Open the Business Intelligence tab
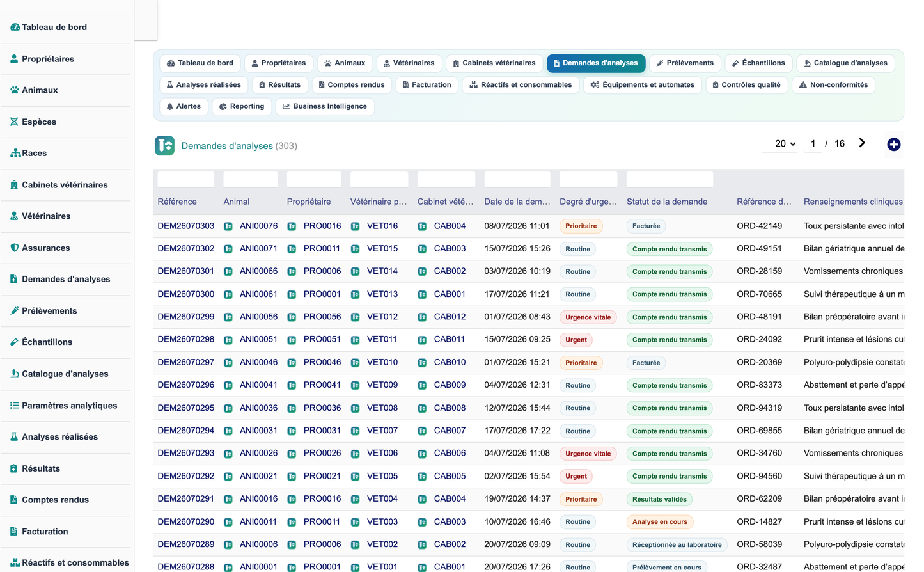This screenshot has width=924, height=572. pyautogui.click(x=325, y=106)
